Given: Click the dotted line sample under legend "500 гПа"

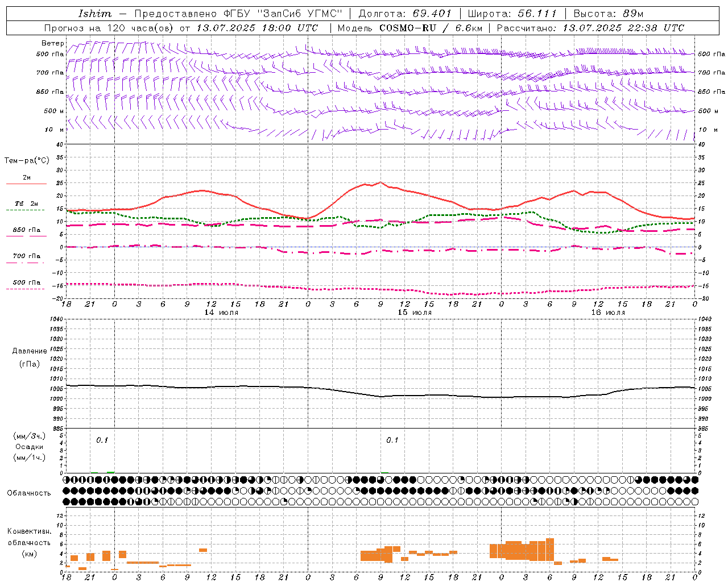Looking at the screenshot, I should pos(26,289).
